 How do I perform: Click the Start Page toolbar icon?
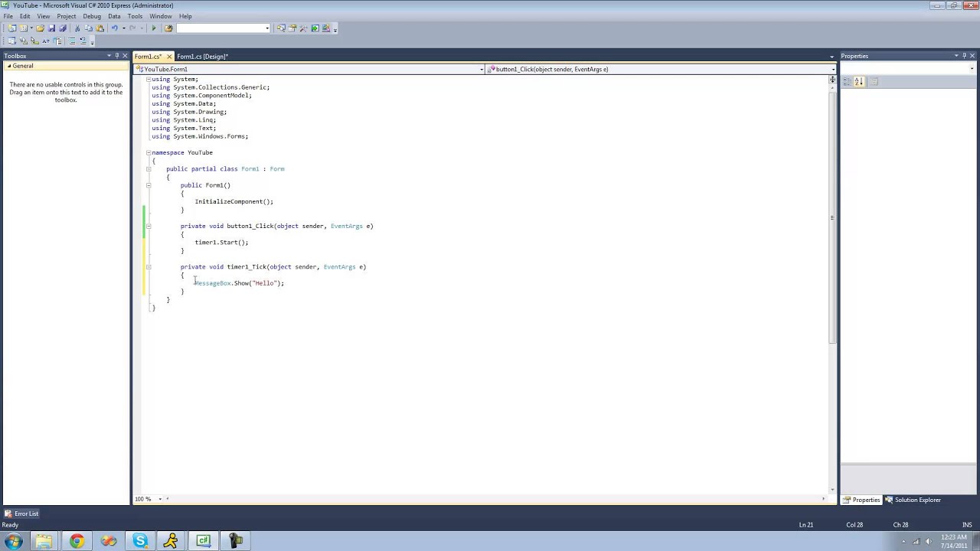[x=315, y=28]
